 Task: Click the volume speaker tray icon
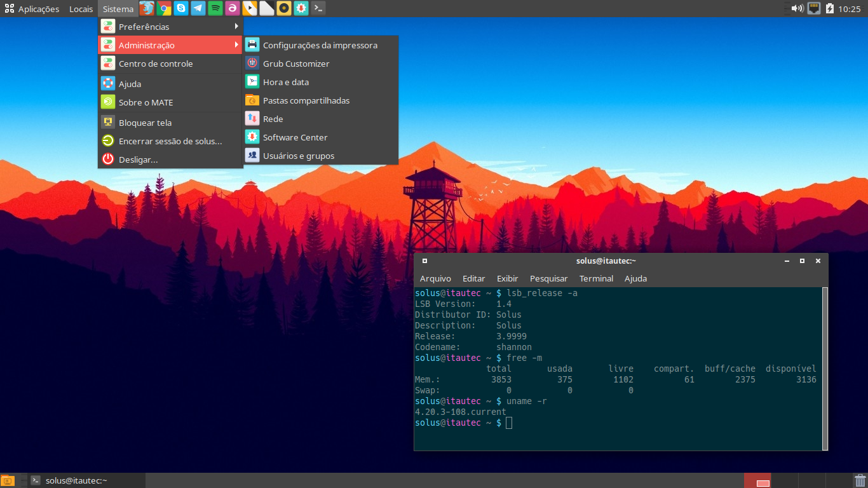(797, 9)
